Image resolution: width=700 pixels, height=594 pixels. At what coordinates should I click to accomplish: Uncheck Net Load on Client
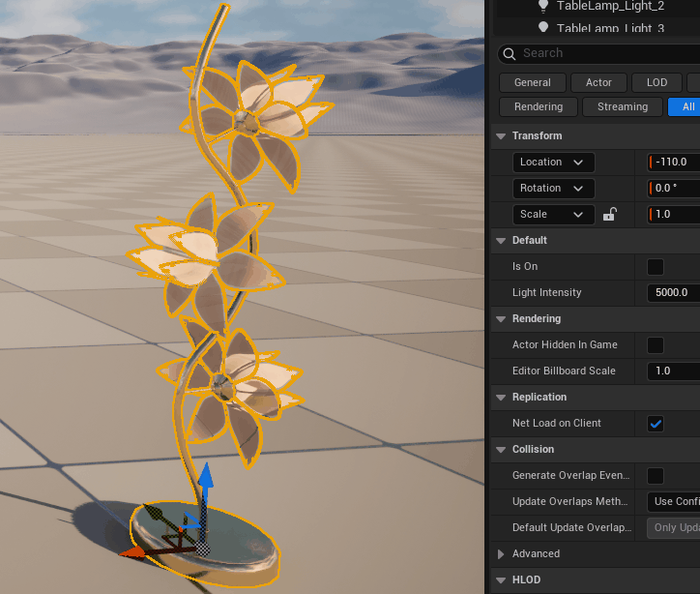coord(656,424)
